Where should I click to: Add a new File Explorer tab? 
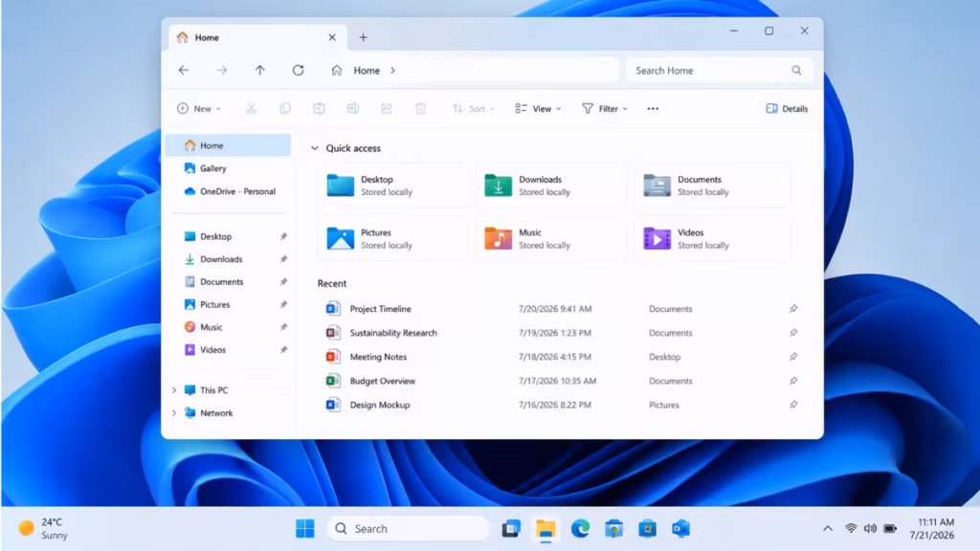pos(363,37)
